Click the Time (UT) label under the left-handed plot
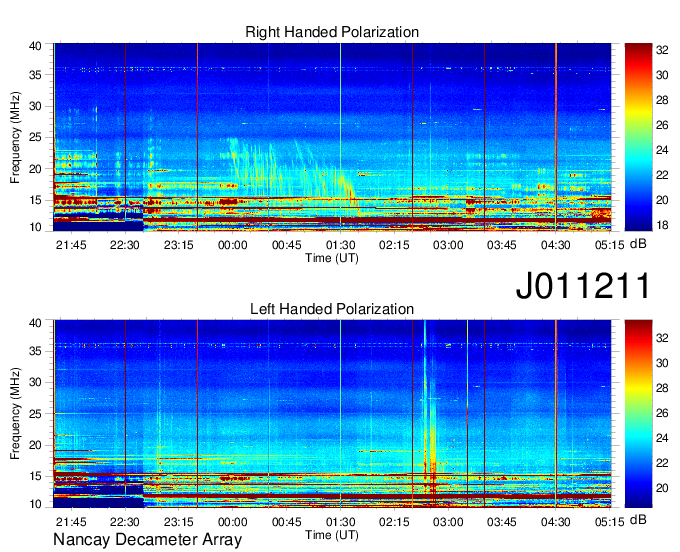This screenshot has height=552, width=680. [332, 535]
